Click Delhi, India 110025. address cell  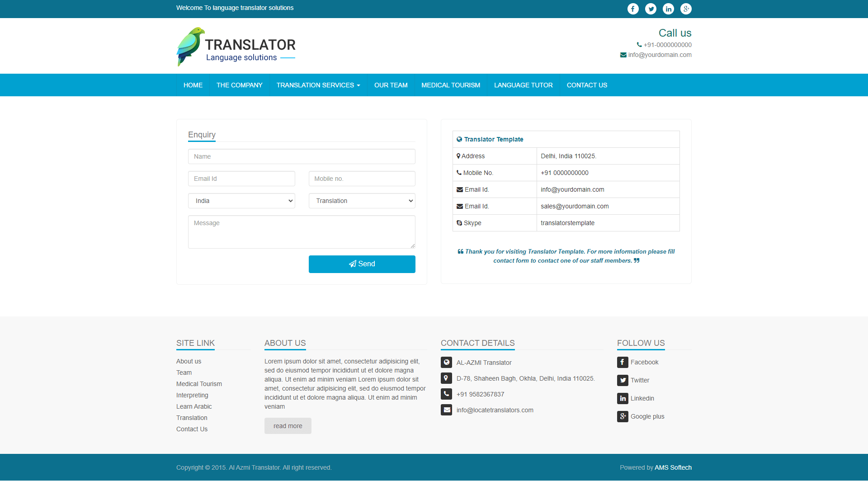[x=608, y=156]
